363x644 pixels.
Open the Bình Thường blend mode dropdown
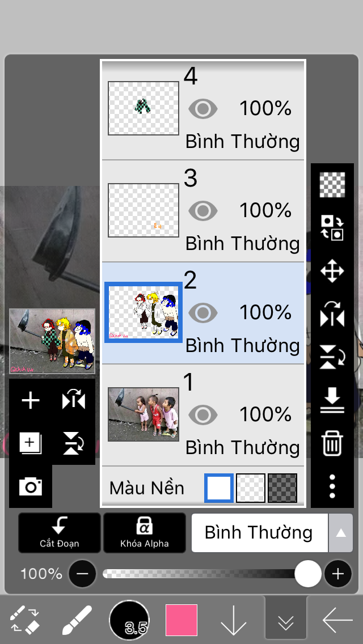(259, 533)
